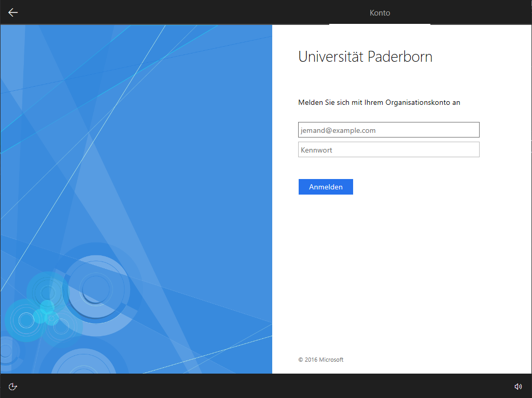Image resolution: width=532 pixels, height=398 pixels.
Task: Click the Anmelden button
Action: [x=326, y=187]
